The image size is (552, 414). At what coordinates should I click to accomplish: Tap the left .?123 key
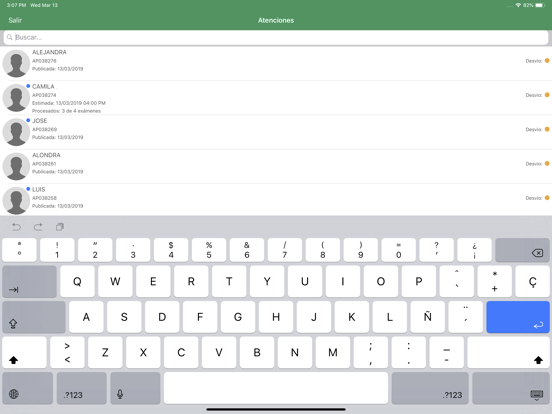(x=82, y=388)
